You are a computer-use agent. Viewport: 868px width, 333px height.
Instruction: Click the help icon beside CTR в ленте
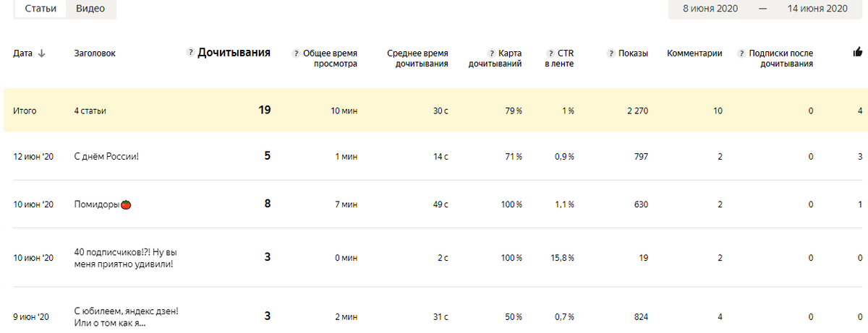pyautogui.click(x=551, y=53)
